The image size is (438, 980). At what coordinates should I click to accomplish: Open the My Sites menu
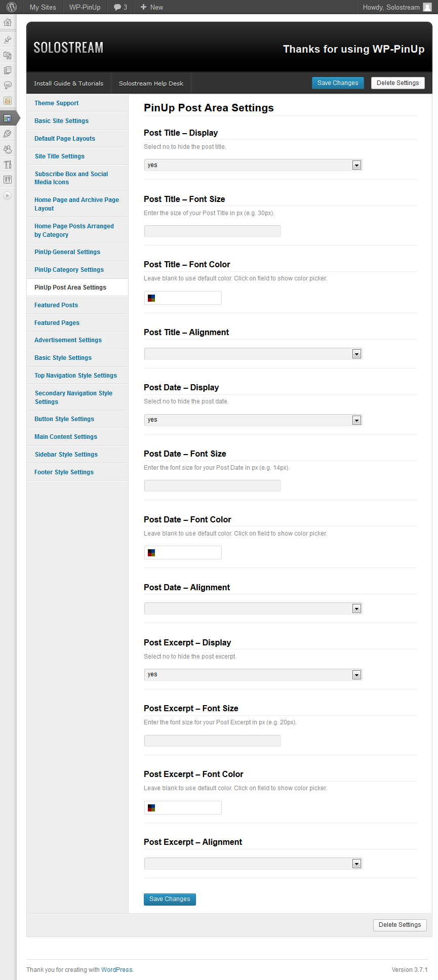(43, 7)
